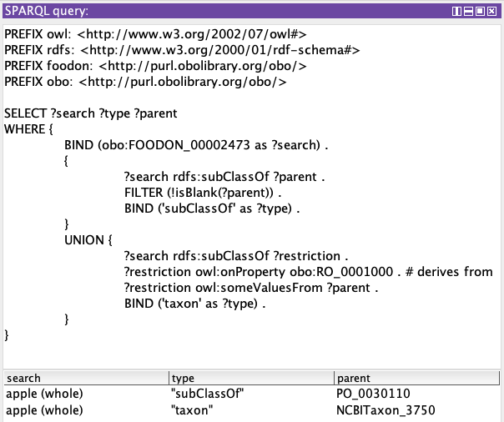Click the SELECT ?search ?type ?parent line
504x422 pixels.
click(91, 113)
